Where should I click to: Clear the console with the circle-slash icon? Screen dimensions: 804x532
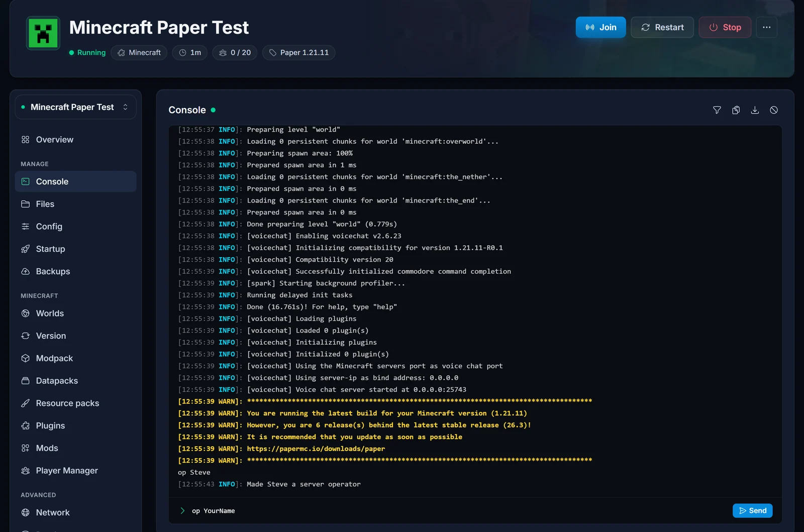(774, 110)
